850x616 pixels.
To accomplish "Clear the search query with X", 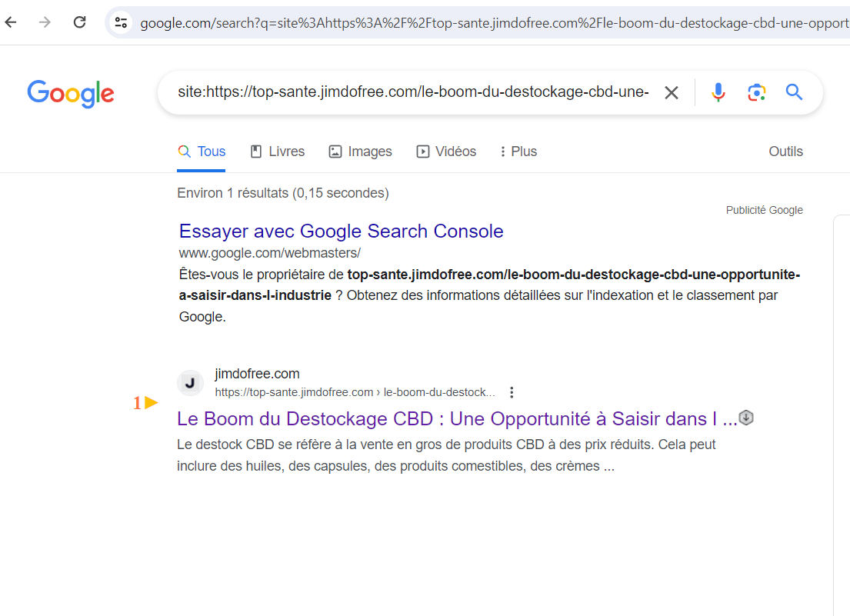I will (672, 93).
